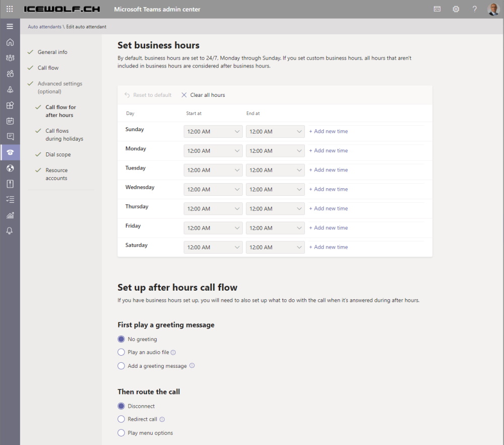Open Saturday End at time dropdown
Image resolution: width=504 pixels, height=445 pixels.
click(275, 247)
